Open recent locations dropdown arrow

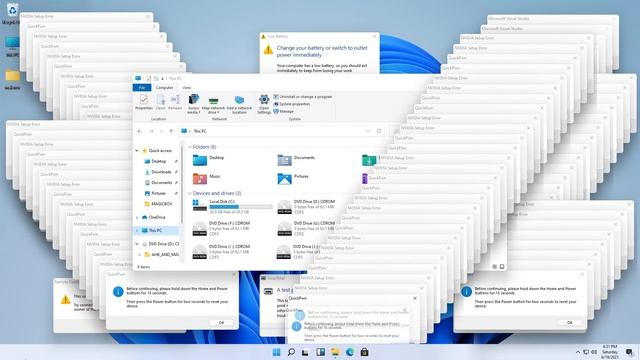pyautogui.click(x=162, y=131)
